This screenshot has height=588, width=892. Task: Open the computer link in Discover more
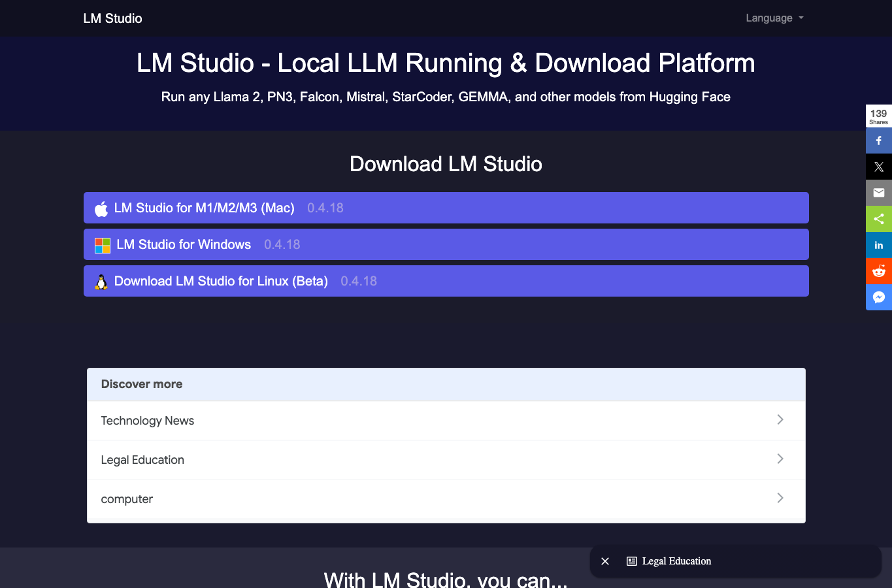click(x=446, y=499)
